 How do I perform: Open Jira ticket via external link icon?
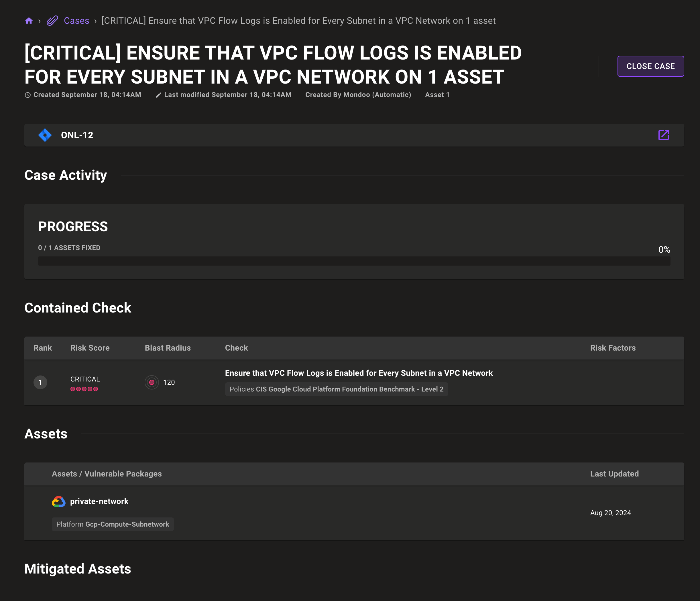coord(664,135)
